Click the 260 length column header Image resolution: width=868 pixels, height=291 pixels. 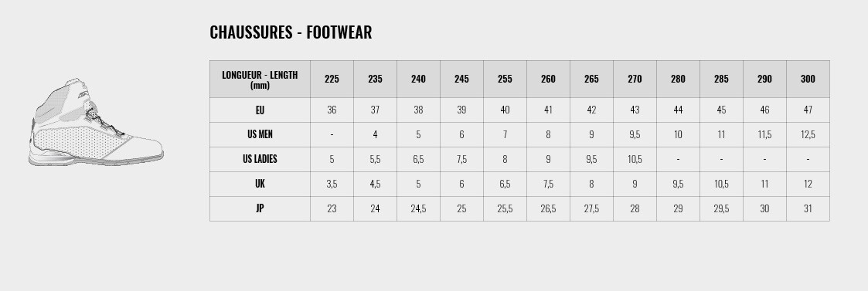[x=548, y=79]
